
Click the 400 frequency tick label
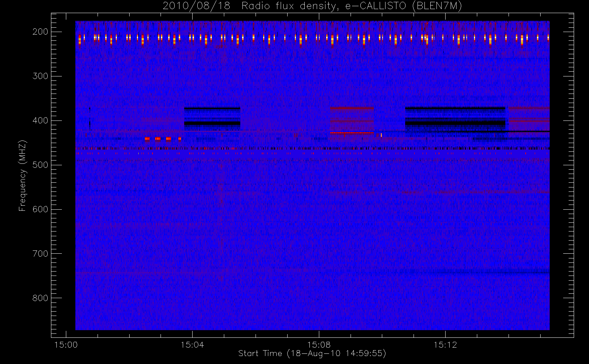tap(40, 120)
